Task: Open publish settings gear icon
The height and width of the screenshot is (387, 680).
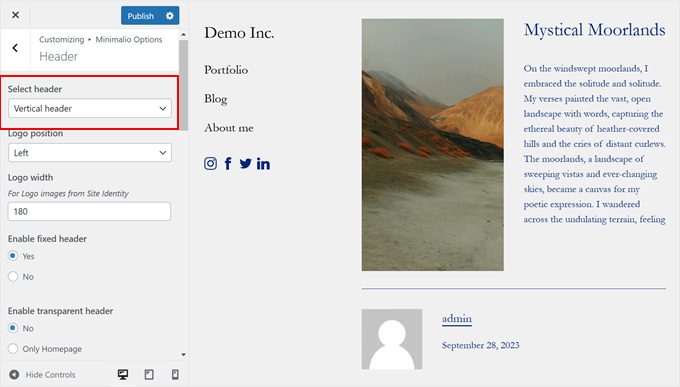Action: click(x=170, y=16)
